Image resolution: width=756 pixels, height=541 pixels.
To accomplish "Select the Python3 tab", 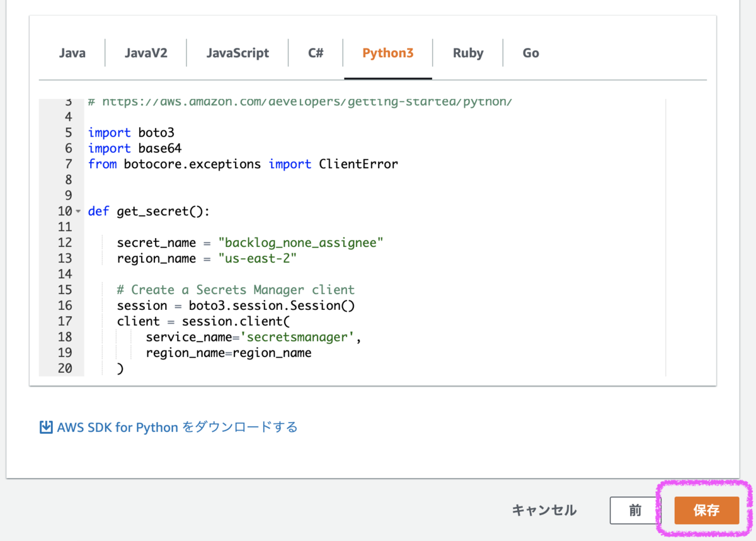I will [x=387, y=53].
